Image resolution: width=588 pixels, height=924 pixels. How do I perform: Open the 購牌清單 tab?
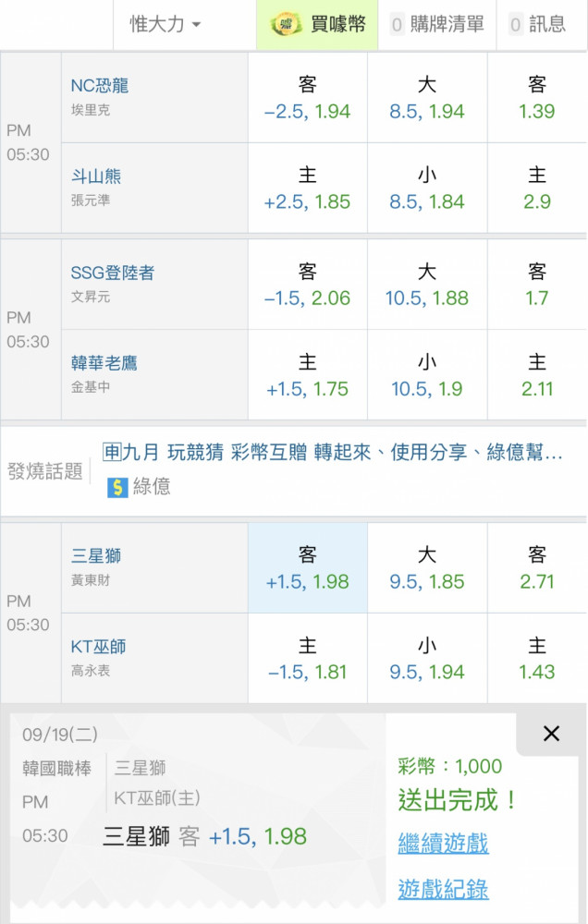(x=437, y=24)
